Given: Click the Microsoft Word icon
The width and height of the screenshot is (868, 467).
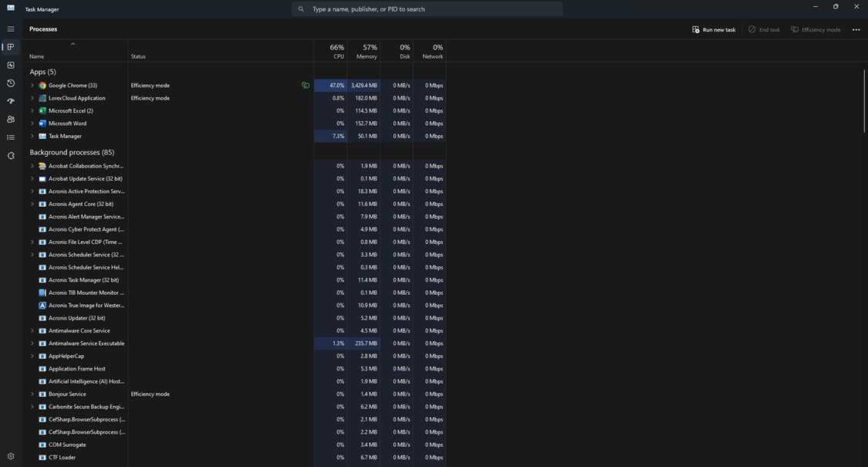Looking at the screenshot, I should [x=42, y=124].
